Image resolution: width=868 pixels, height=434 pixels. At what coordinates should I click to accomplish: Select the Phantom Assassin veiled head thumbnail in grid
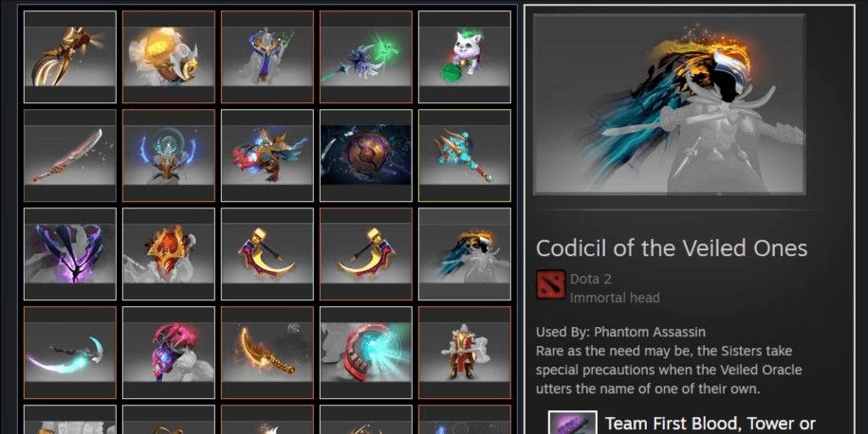tap(465, 254)
